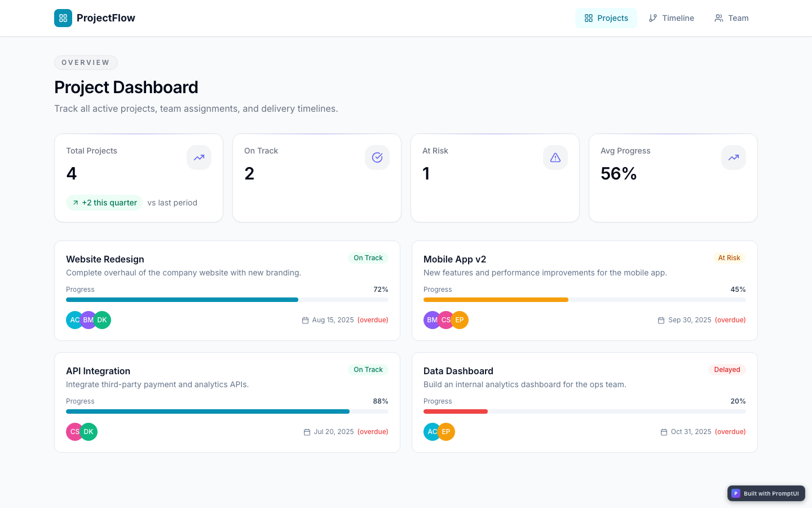This screenshot has width=812, height=508.
Task: Click BM avatar on Mobile App v2 card
Action: coord(431,320)
